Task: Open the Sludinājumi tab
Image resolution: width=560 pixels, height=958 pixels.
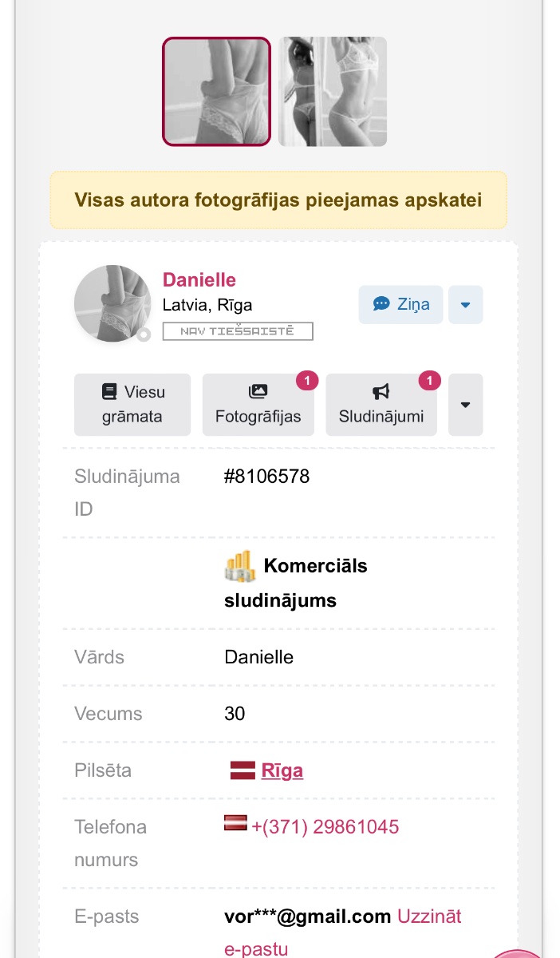Action: tap(381, 405)
